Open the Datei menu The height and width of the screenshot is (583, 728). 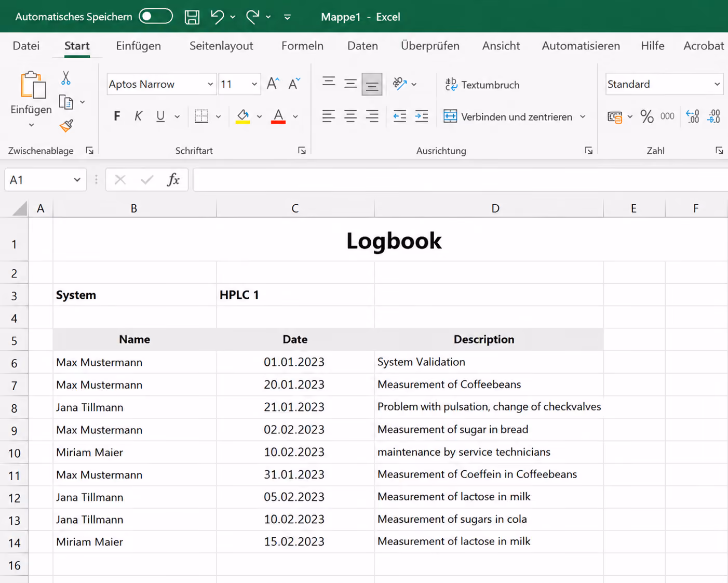(x=26, y=46)
